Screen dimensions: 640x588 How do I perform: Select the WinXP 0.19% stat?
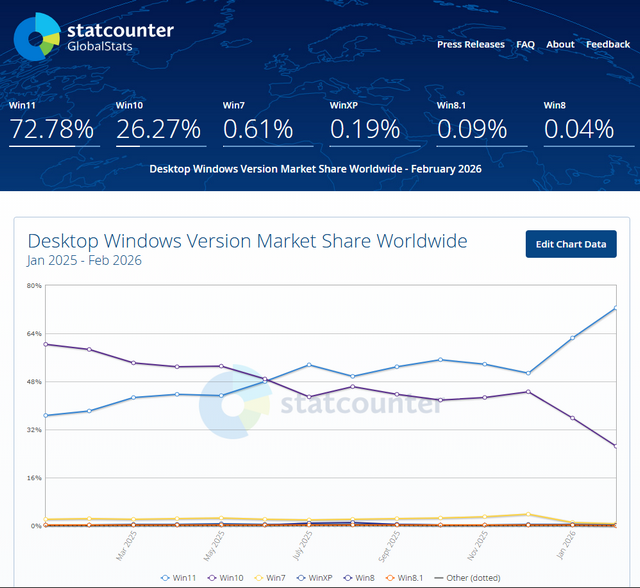tap(375, 123)
